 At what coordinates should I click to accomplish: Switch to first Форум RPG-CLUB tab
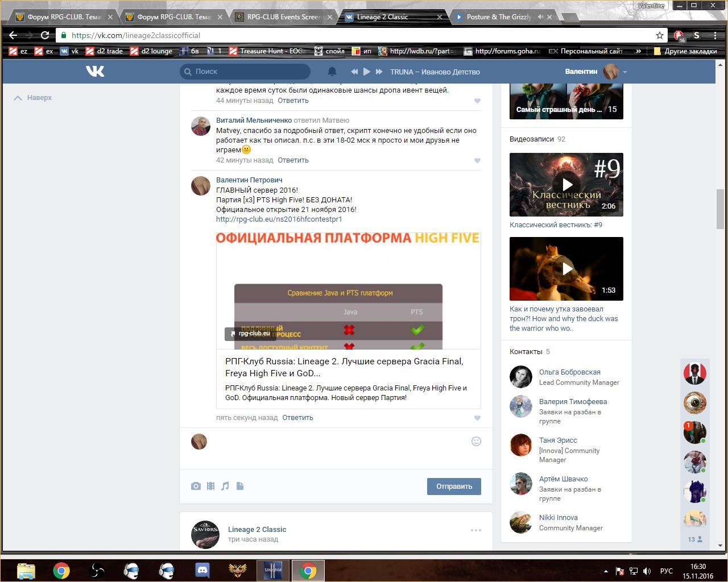64,17
